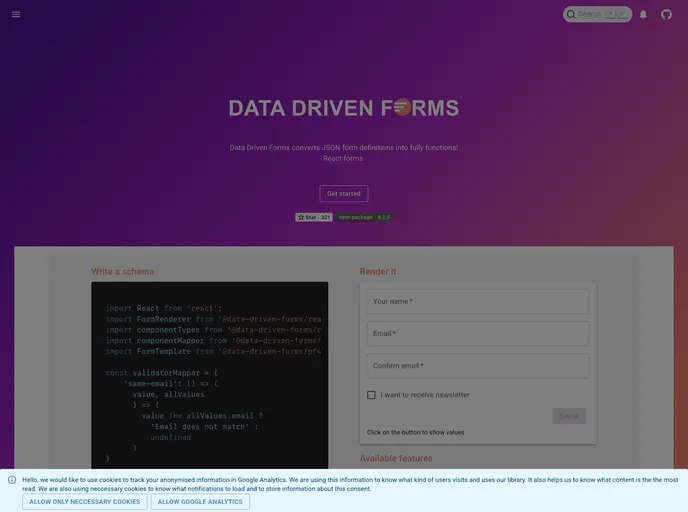Open the hamburger navigation menu
The height and width of the screenshot is (512, 688).
tap(16, 14)
